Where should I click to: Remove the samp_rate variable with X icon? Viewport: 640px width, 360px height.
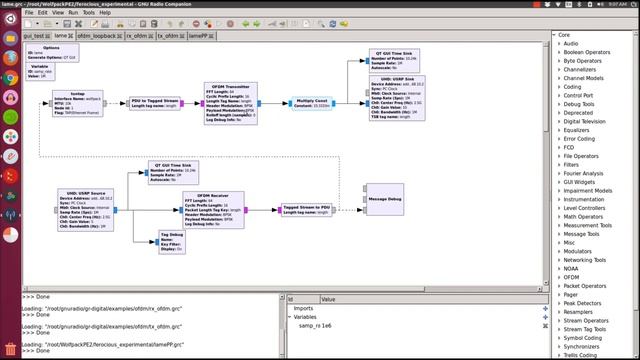point(545,326)
